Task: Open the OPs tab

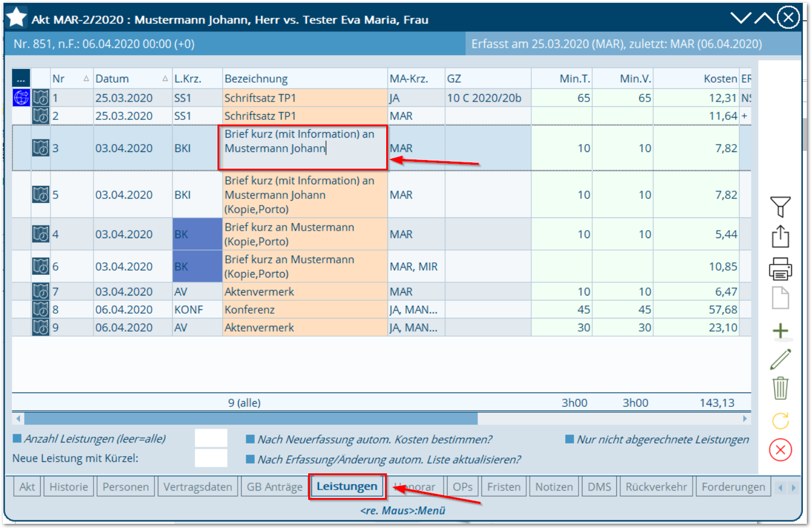Action: [x=463, y=487]
